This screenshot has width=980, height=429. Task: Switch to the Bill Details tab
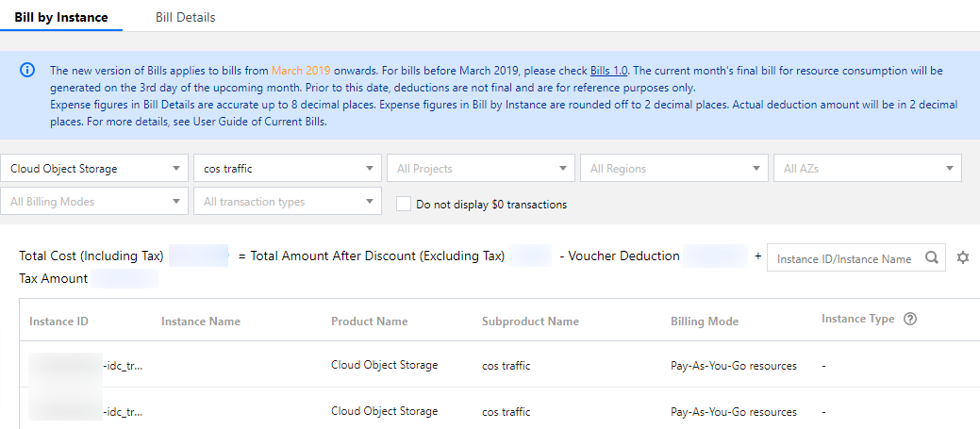pyautogui.click(x=186, y=17)
